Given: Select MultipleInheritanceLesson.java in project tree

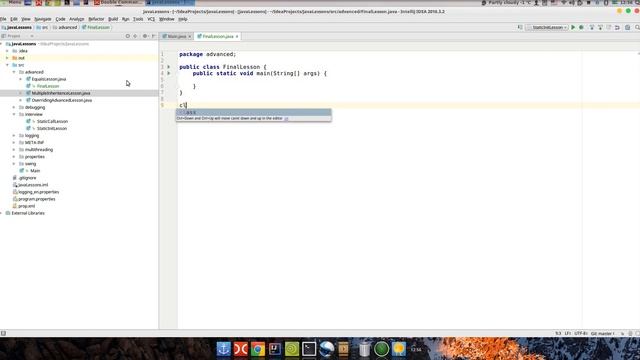Looking at the screenshot, I should (x=61, y=93).
